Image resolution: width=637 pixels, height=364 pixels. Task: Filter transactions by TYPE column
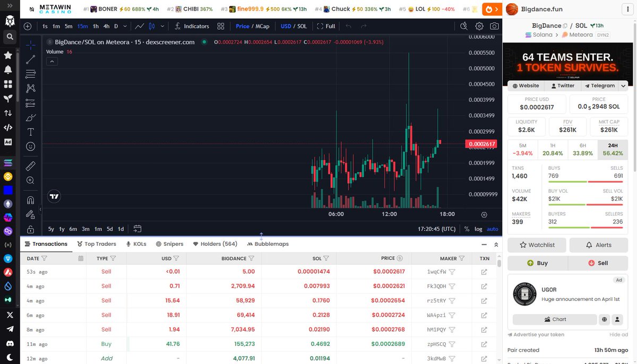(113, 258)
